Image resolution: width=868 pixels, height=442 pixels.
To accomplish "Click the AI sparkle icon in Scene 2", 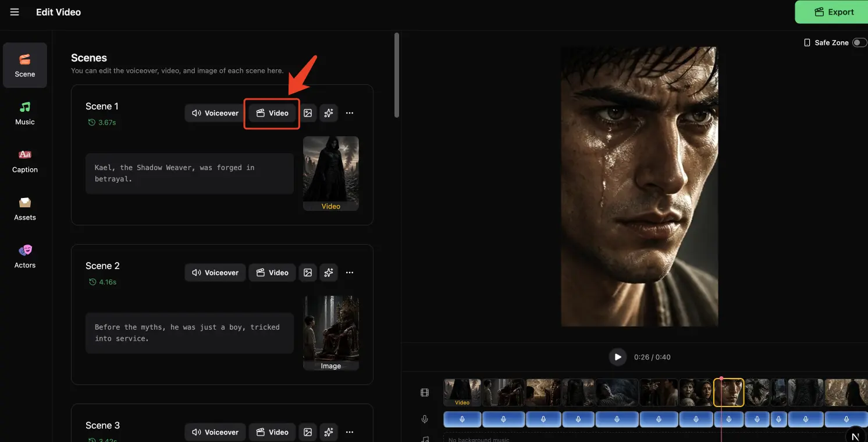I will point(329,273).
